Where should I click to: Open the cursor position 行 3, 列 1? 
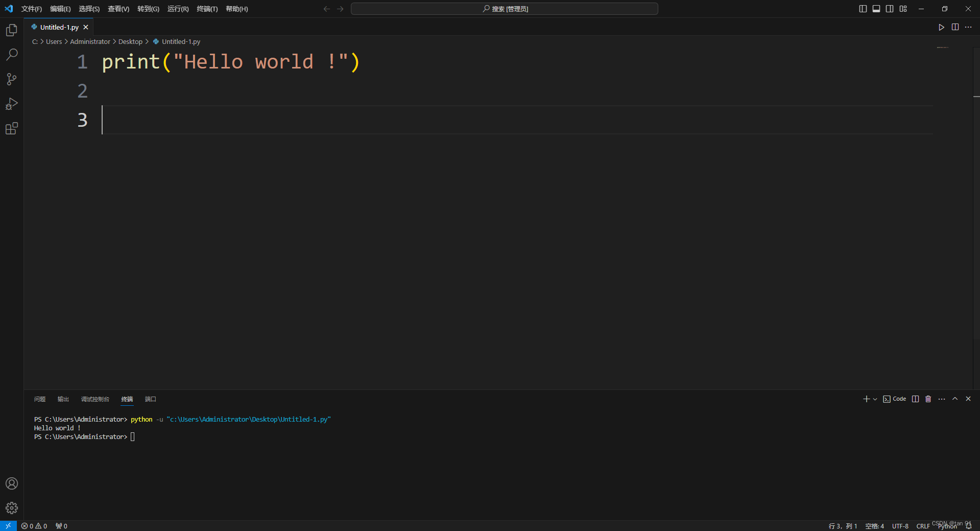pyautogui.click(x=843, y=526)
